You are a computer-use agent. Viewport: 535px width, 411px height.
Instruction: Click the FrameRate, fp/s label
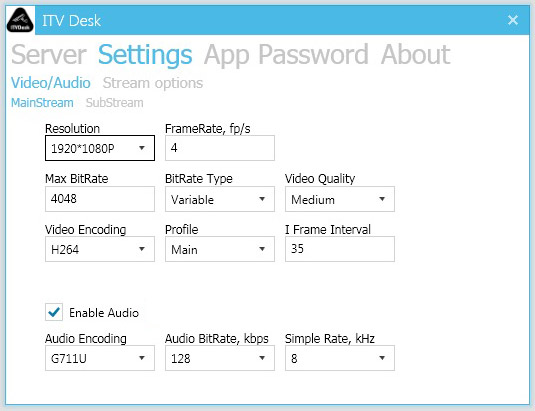207,129
